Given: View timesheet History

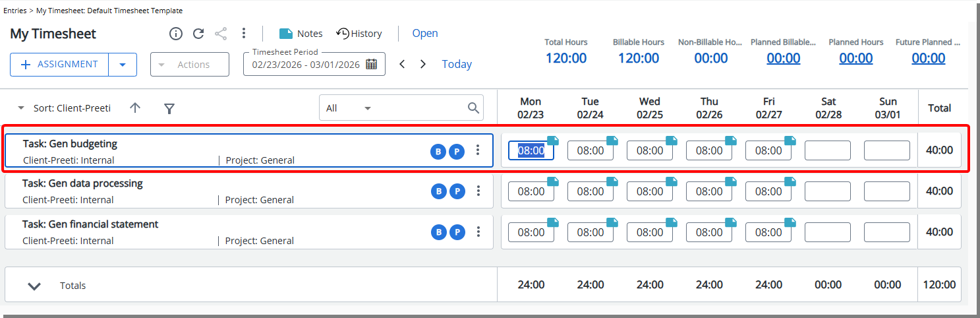Looking at the screenshot, I should pyautogui.click(x=359, y=34).
